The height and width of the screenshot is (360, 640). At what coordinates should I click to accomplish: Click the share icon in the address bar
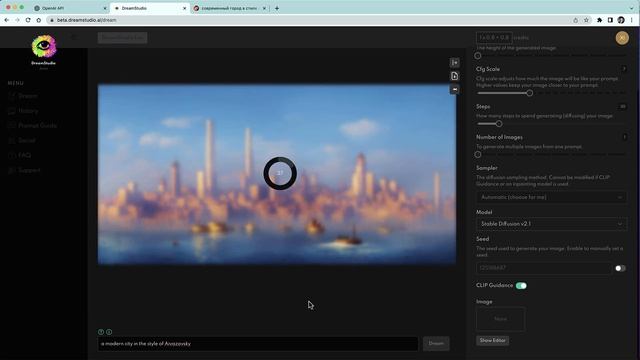tap(576, 20)
